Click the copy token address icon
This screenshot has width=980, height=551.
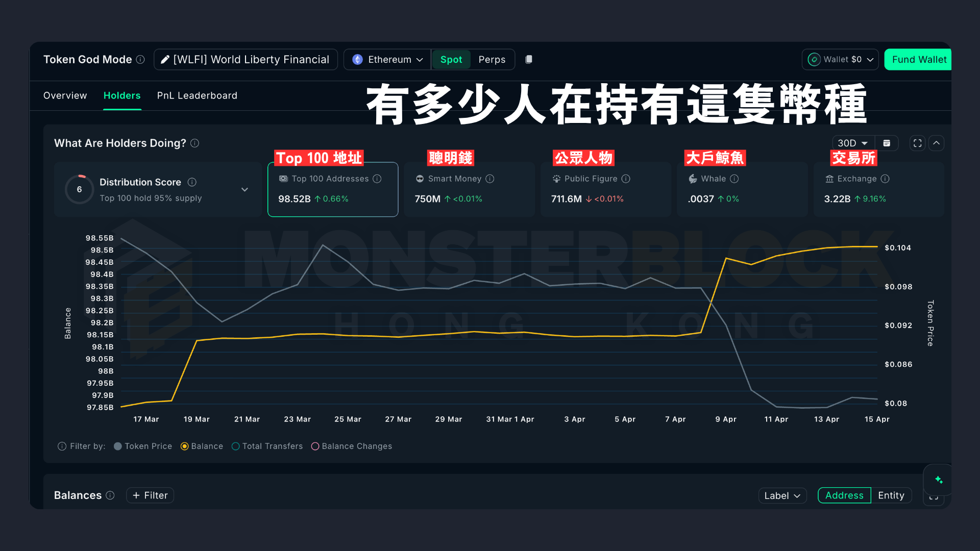529,59
